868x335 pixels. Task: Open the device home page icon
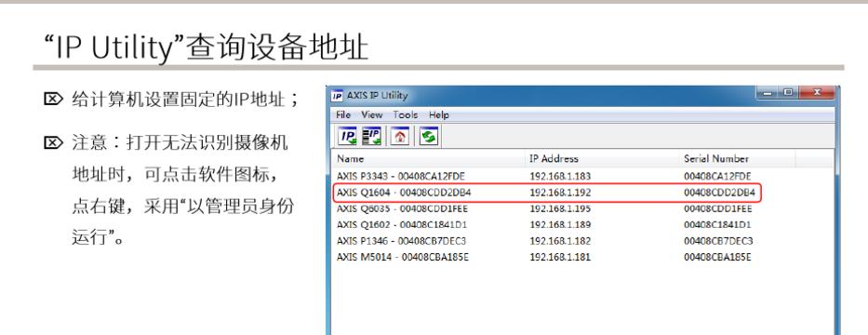(400, 136)
